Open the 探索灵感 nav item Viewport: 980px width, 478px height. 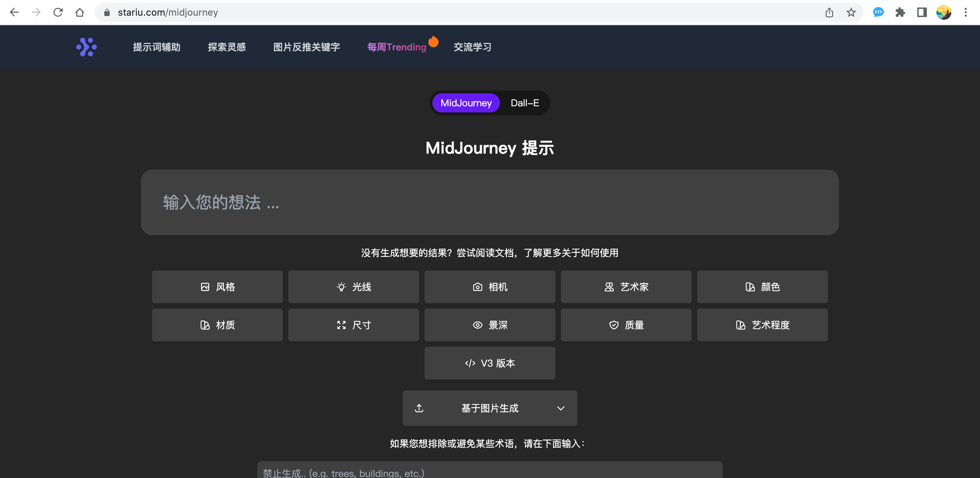tap(227, 47)
